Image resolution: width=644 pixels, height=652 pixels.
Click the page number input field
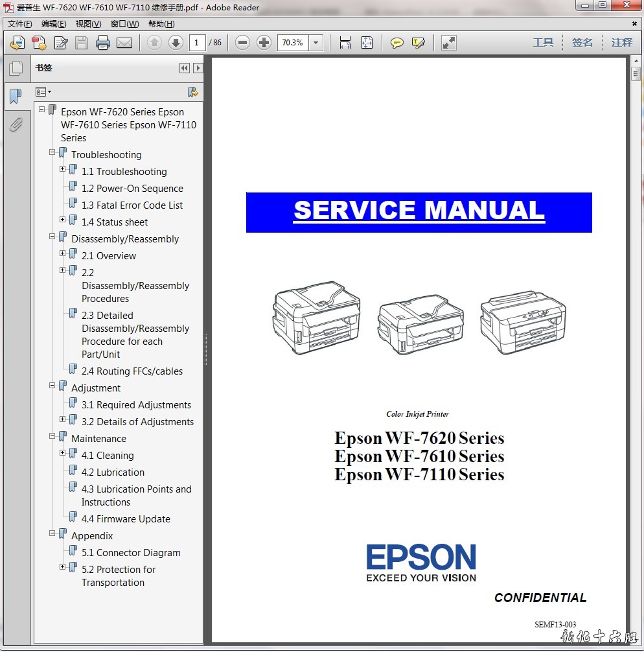(x=198, y=43)
